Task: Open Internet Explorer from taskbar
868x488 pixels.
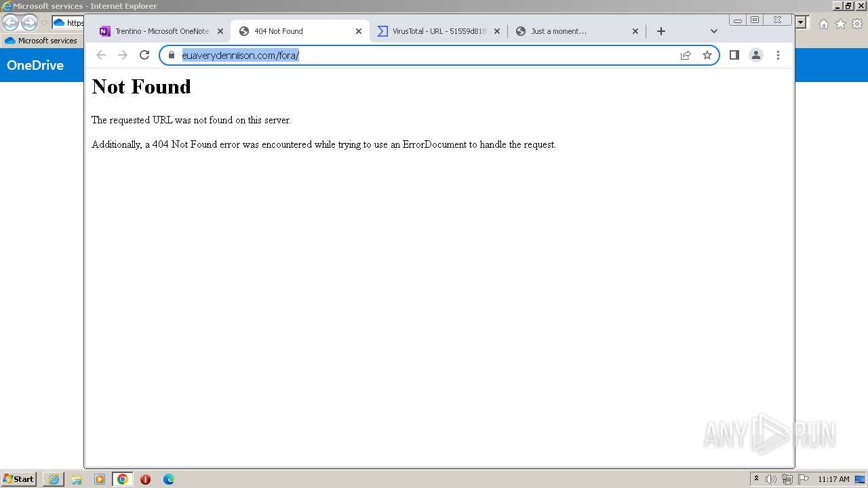Action: point(54,479)
